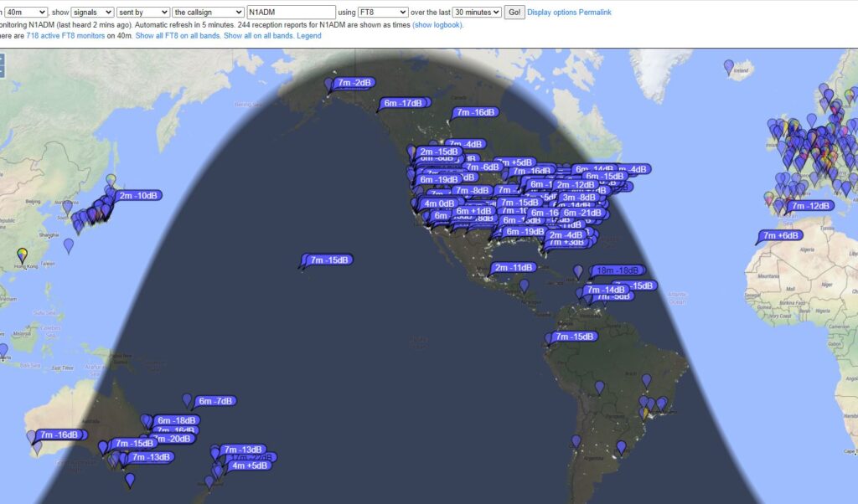
Task: Open the Display options link
Action: click(551, 13)
